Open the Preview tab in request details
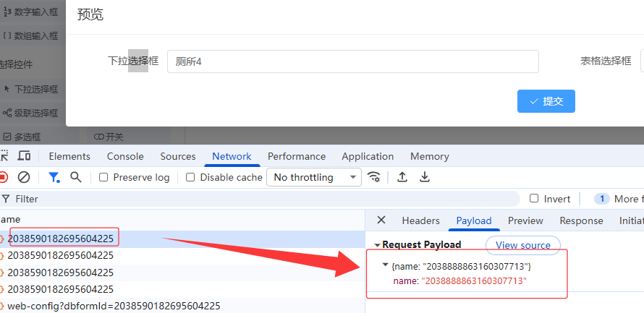This screenshot has height=313, width=644. coord(525,220)
